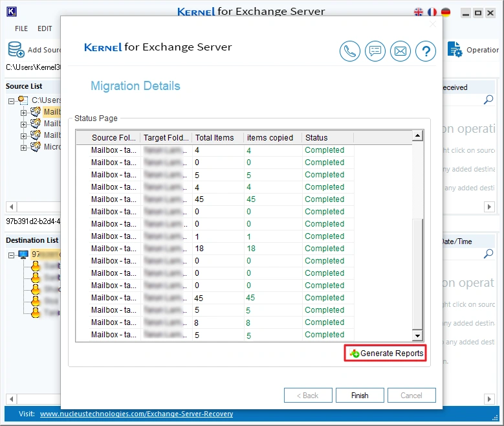504x426 pixels.
Task: Open the FILE menu
Action: 21,28
